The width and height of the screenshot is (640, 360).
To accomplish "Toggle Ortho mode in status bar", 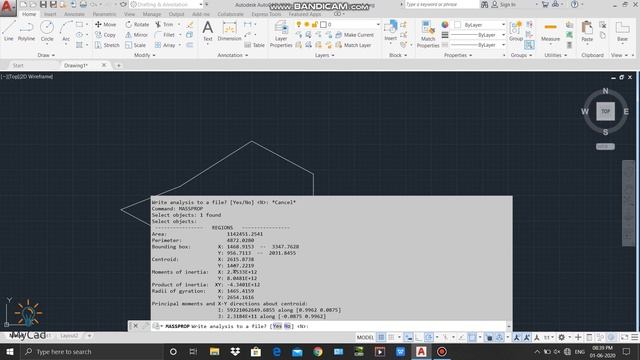I will coord(418,337).
